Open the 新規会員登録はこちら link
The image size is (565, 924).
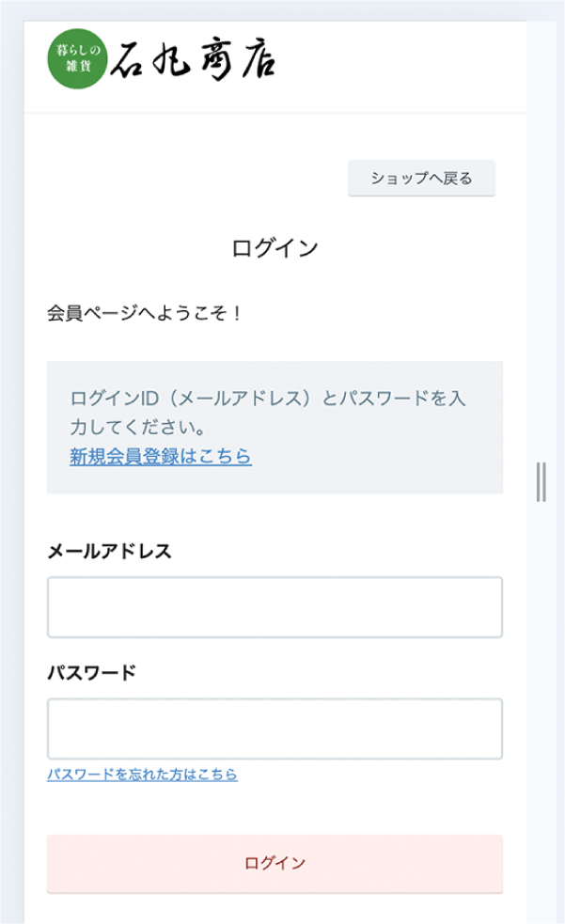[x=161, y=457]
